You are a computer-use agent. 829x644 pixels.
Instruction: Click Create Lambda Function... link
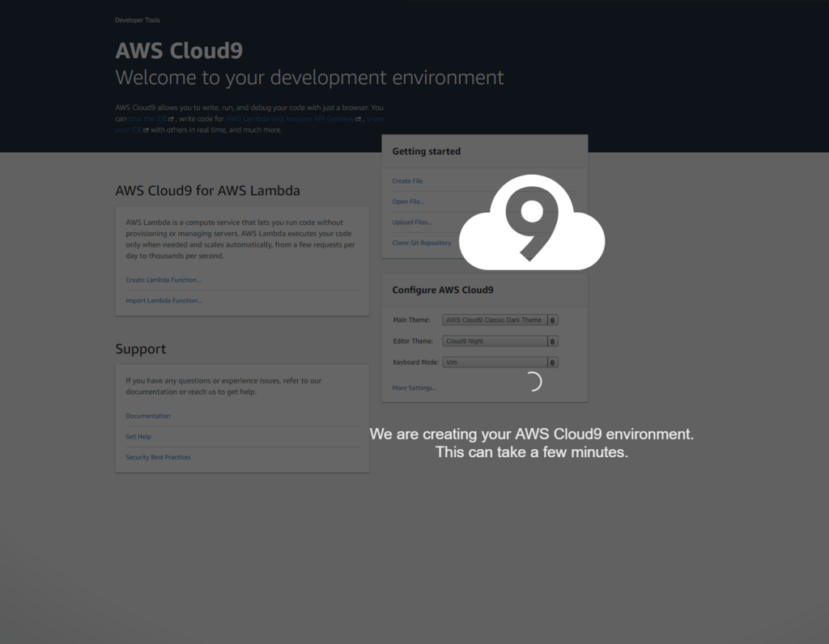163,279
